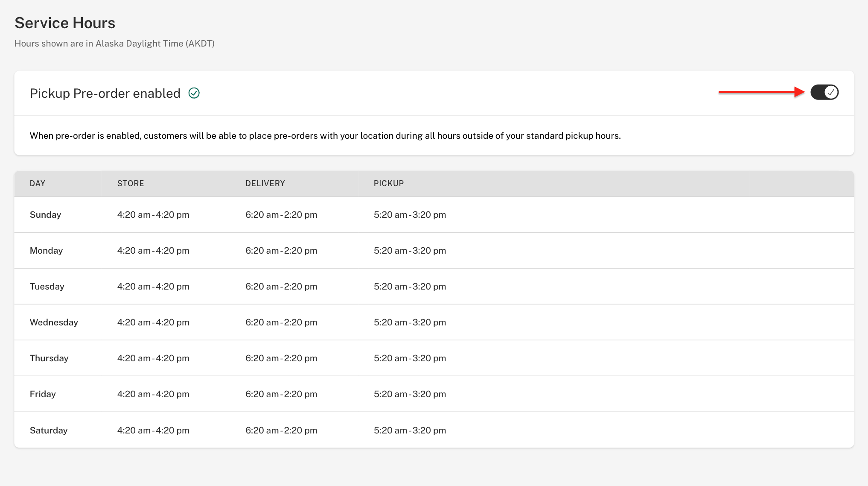Screen dimensions: 868x486
Task: Click the STORE column header
Action: (x=131, y=183)
